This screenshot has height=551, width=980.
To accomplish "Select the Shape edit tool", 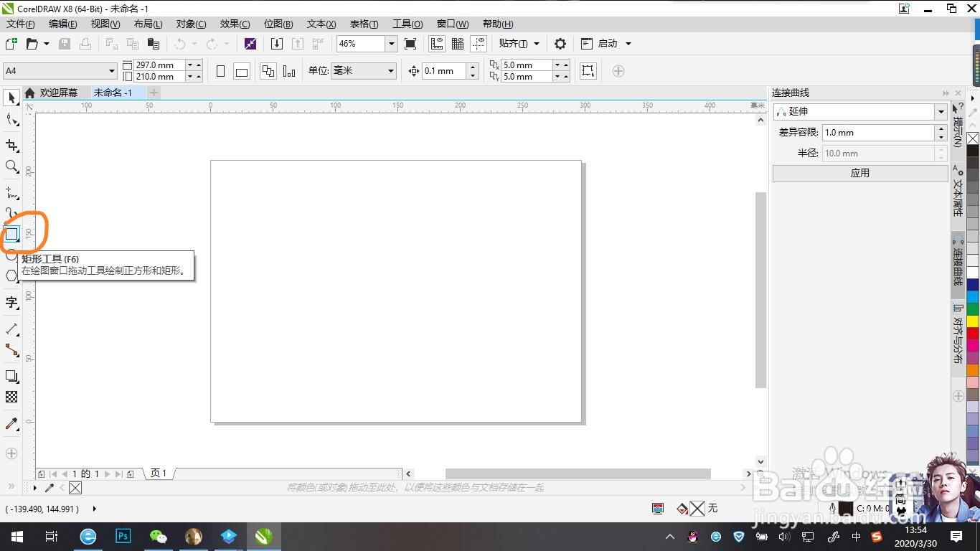I will 11,119.
